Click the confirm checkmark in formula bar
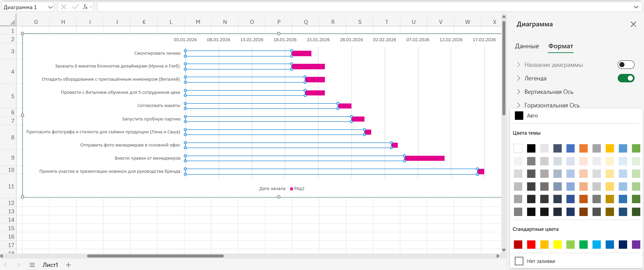The height and width of the screenshot is (270, 644). [75, 7]
